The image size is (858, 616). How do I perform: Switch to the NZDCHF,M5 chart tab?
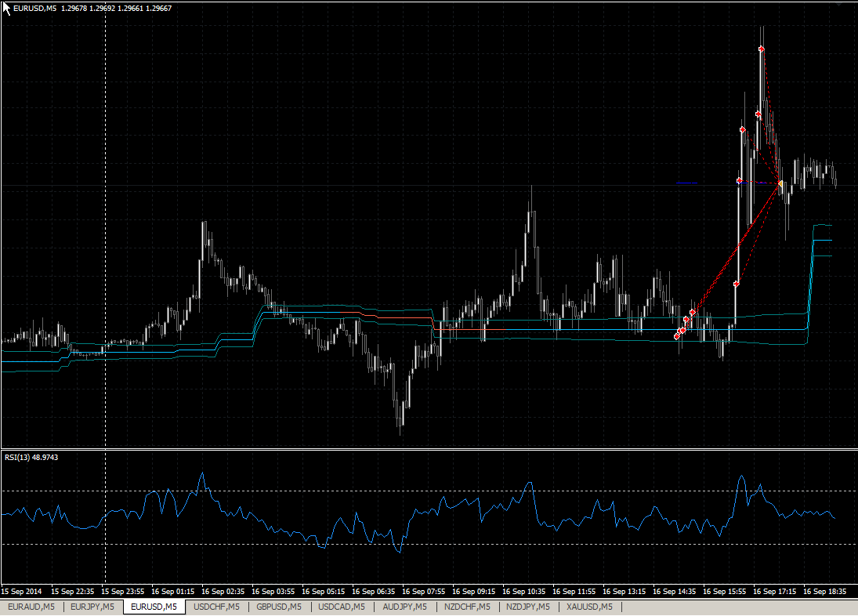(x=467, y=607)
